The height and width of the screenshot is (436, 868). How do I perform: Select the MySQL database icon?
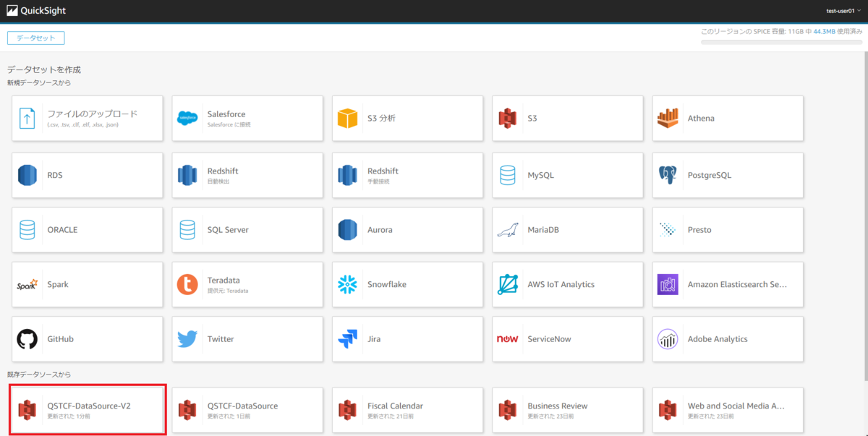[508, 174]
